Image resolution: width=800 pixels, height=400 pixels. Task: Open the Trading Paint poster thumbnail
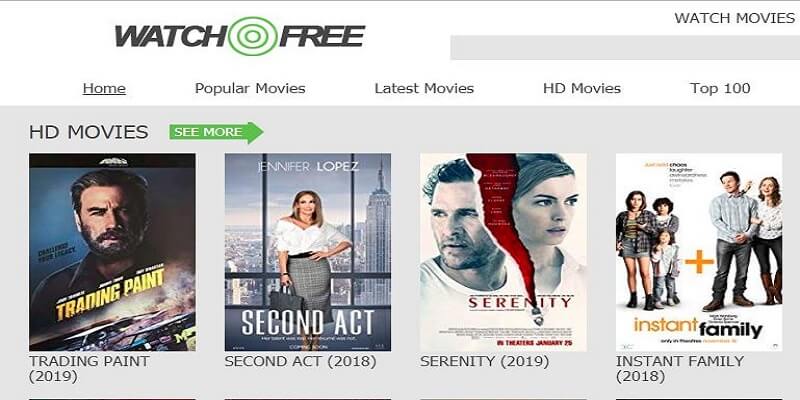pos(112,252)
